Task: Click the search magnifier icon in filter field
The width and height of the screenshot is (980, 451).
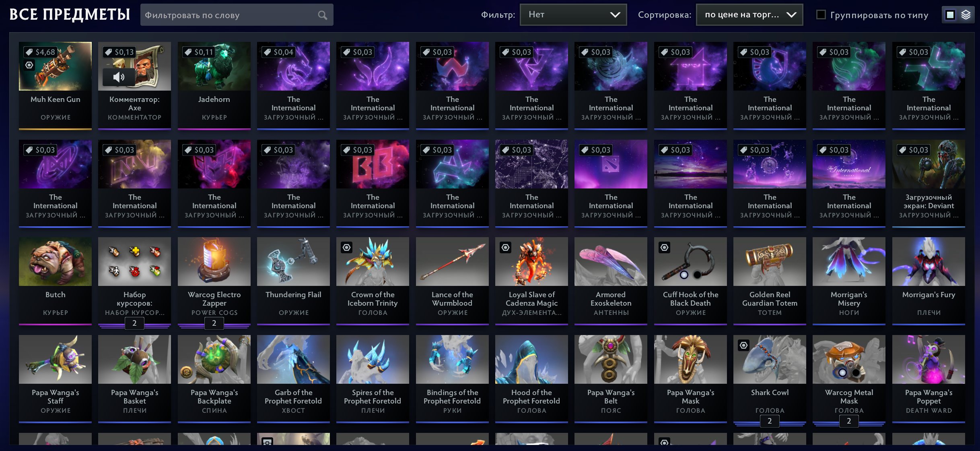Action: click(x=322, y=15)
